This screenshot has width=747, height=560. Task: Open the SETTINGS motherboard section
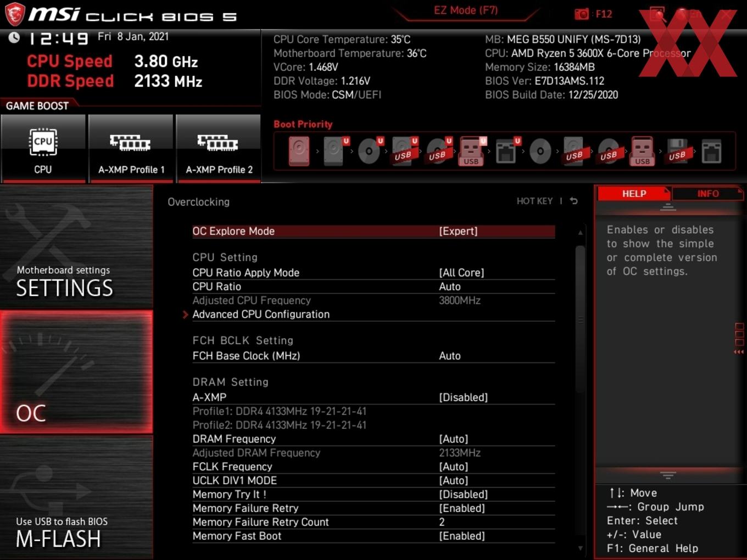76,247
